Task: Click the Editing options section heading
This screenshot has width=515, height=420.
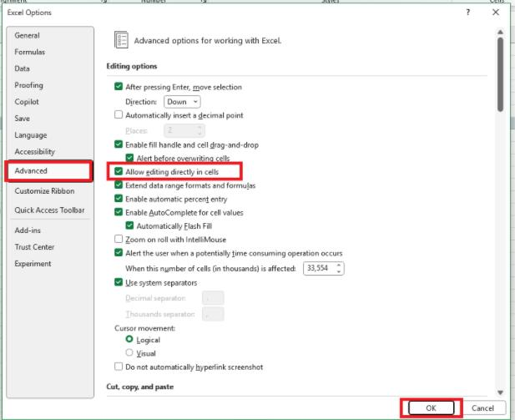Action: [x=132, y=66]
